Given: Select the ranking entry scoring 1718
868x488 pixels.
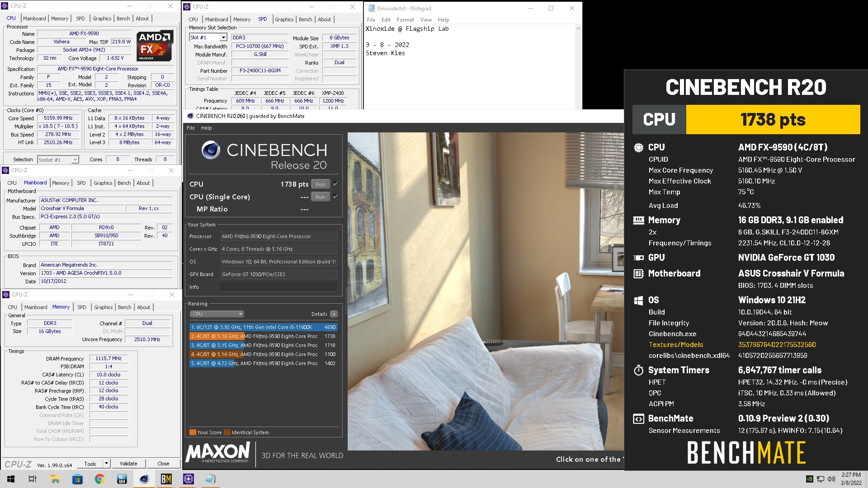Looking at the screenshot, I should pyautogui.click(x=263, y=345).
